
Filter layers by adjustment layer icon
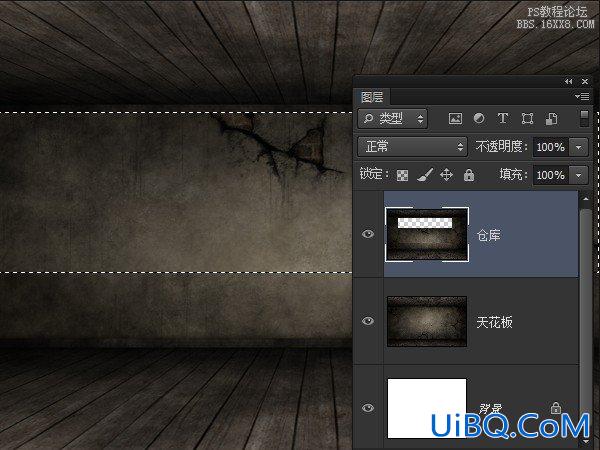(479, 118)
